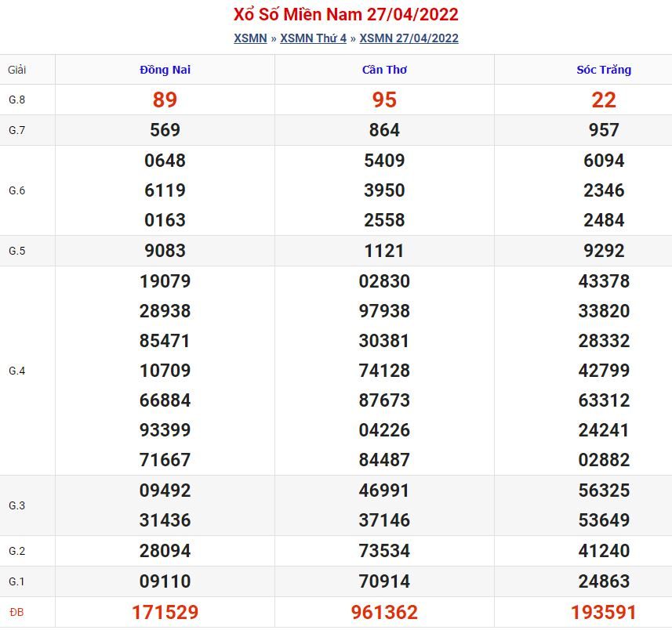The width and height of the screenshot is (672, 630).
Task: Select the G.8 row label
Action: tap(16, 100)
